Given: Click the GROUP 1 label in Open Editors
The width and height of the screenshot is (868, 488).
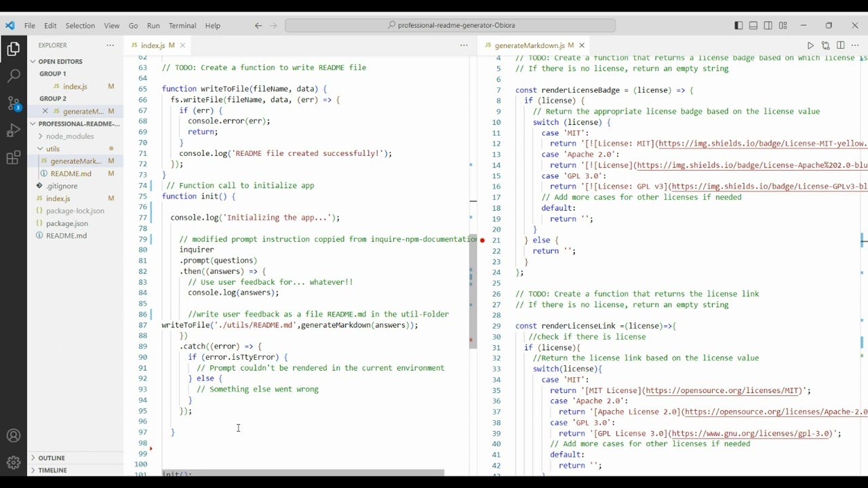Looking at the screenshot, I should pos(52,74).
